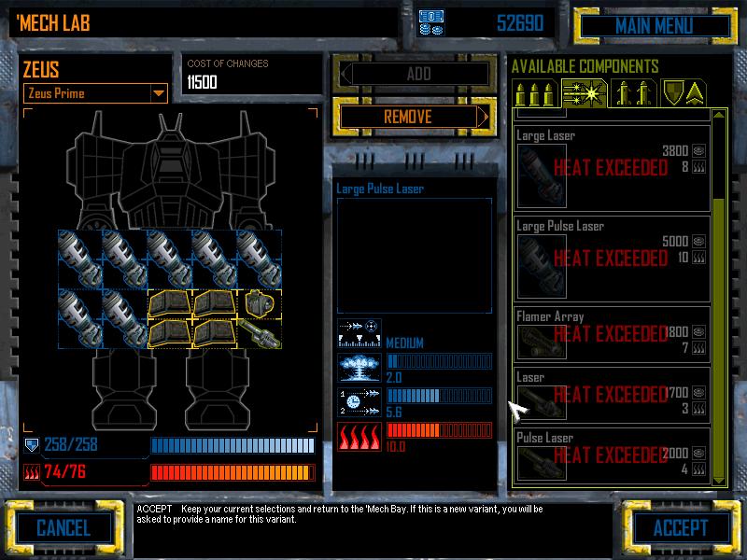
Task: Select the energy weapons tab
Action: click(x=585, y=94)
